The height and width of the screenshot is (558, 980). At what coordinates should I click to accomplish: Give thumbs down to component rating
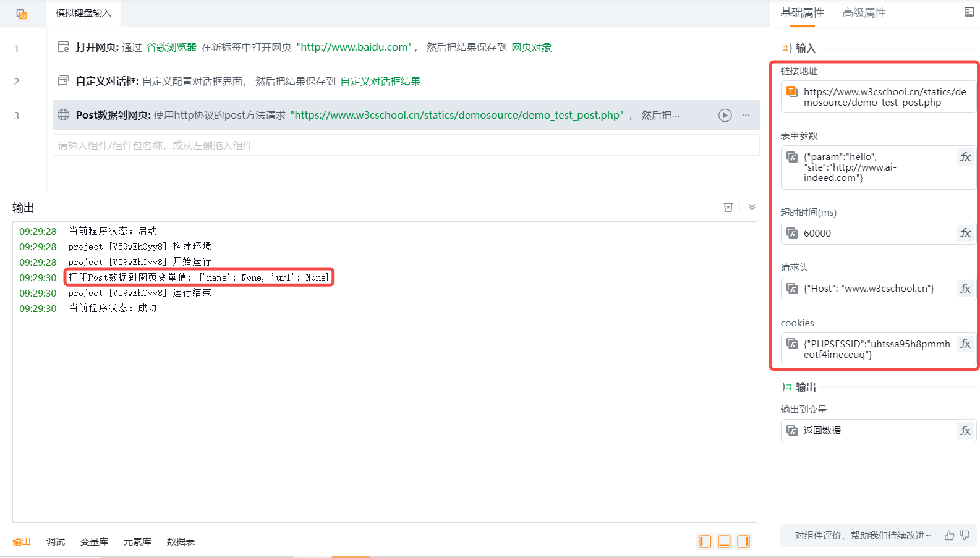tap(965, 535)
